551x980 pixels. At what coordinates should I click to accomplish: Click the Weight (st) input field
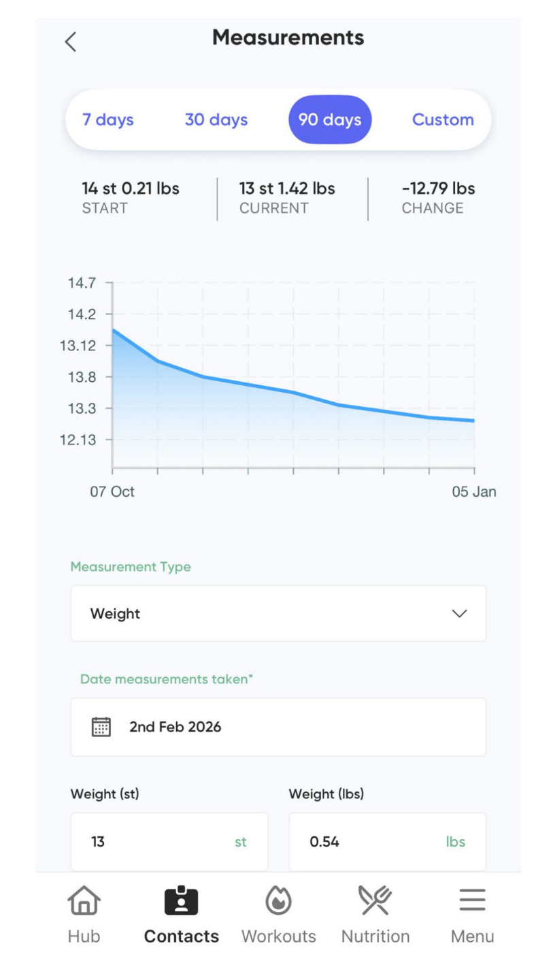click(169, 842)
